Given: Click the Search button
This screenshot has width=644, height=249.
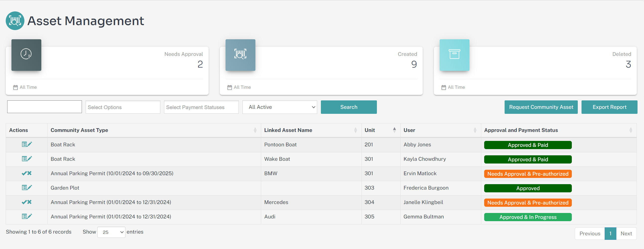Looking at the screenshot, I should pos(349,107).
